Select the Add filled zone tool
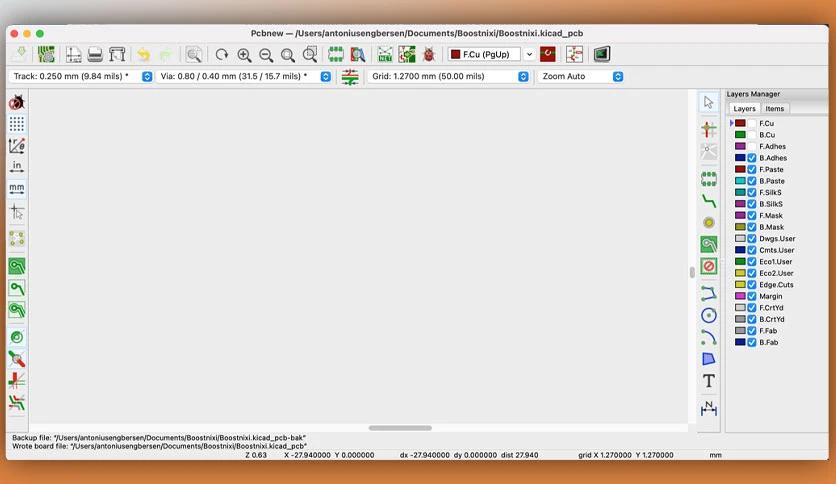Image resolution: width=836 pixels, height=484 pixels. [709, 245]
